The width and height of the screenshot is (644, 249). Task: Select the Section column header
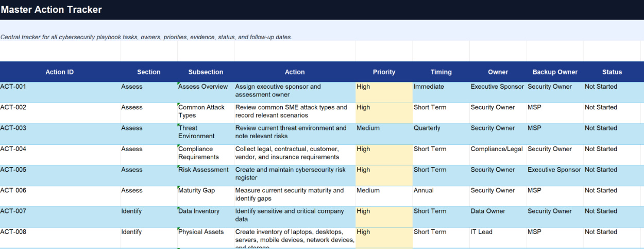pyautogui.click(x=149, y=72)
